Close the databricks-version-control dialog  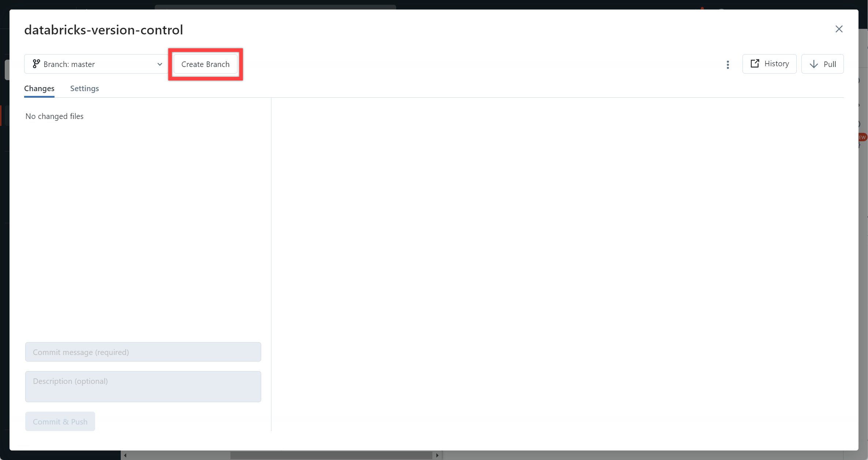tap(839, 29)
